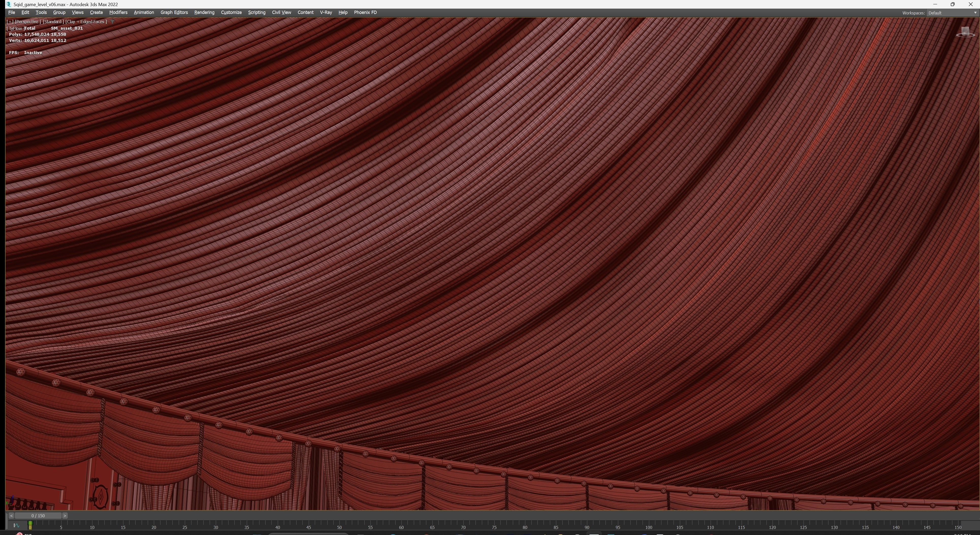
Task: Open the Standard shading quality menu
Action: click(53, 22)
